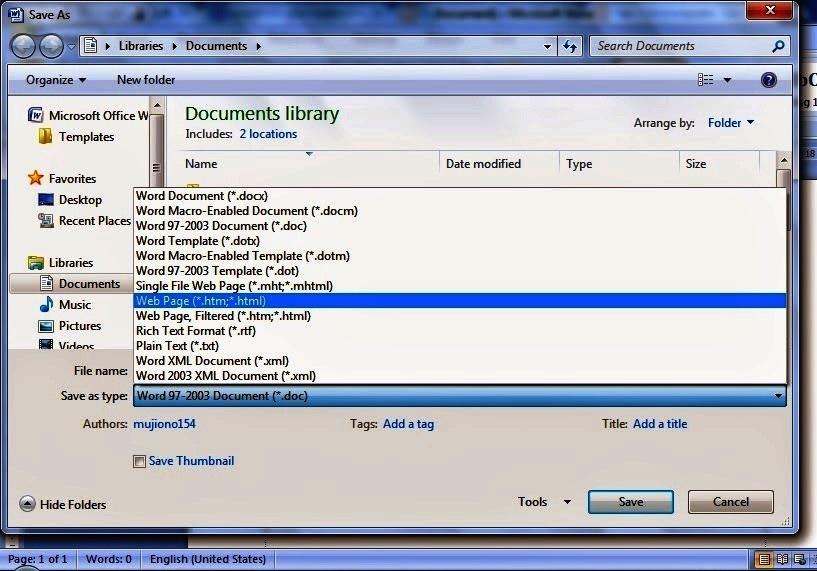
Task: Click the New folder button
Action: (146, 80)
